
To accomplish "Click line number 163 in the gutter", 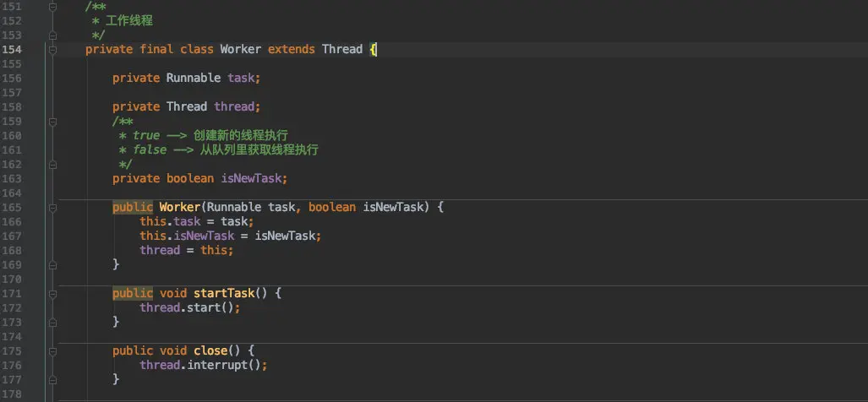I will pyautogui.click(x=12, y=178).
